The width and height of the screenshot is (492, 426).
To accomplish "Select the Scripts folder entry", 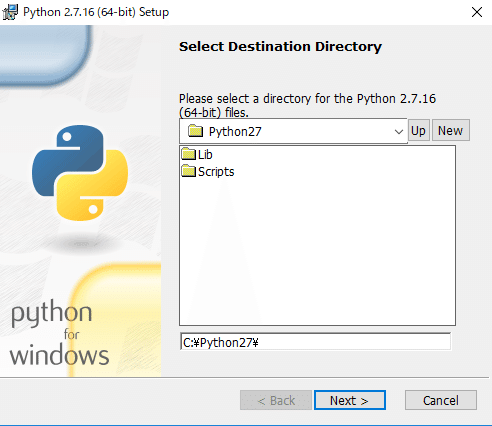I will (x=208, y=171).
